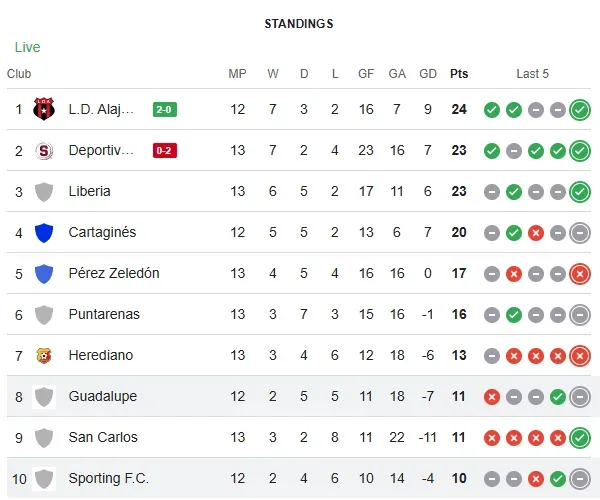This screenshot has width=600, height=500.
Task: Click the green 2-0 live score badge
Action: pos(165,109)
